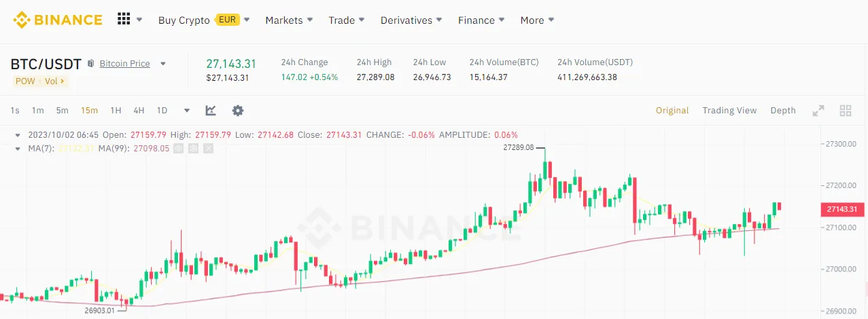Click the book icon beside BTC/USDT
The image size is (868, 319).
click(91, 64)
